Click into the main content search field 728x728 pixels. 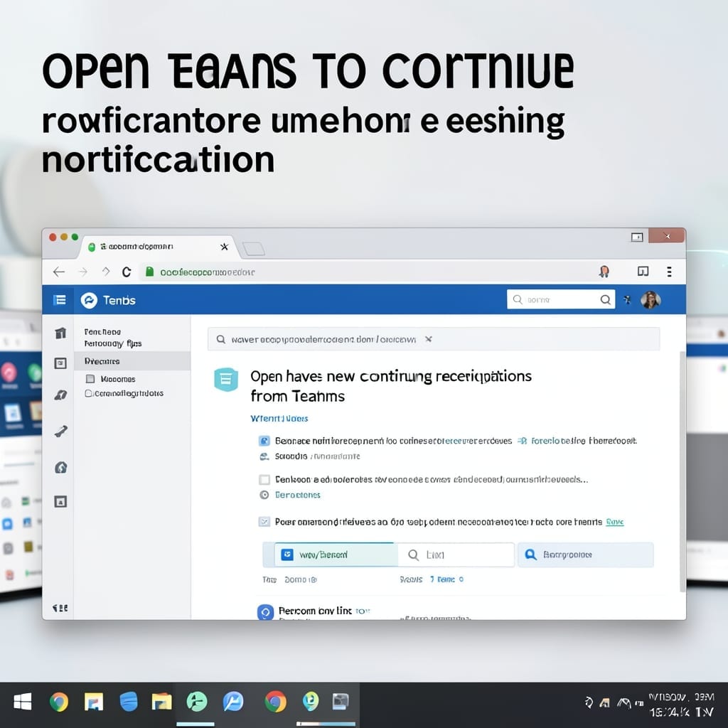433,339
